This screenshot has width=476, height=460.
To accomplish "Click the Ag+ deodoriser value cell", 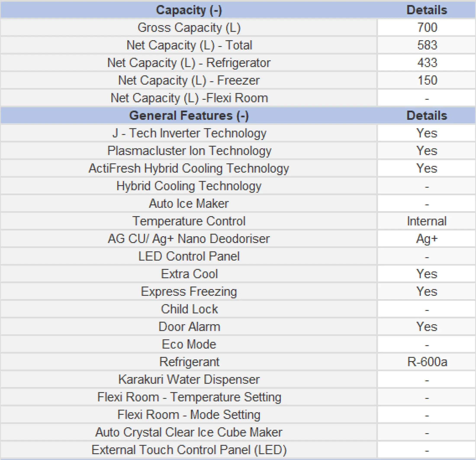I will [x=427, y=238].
